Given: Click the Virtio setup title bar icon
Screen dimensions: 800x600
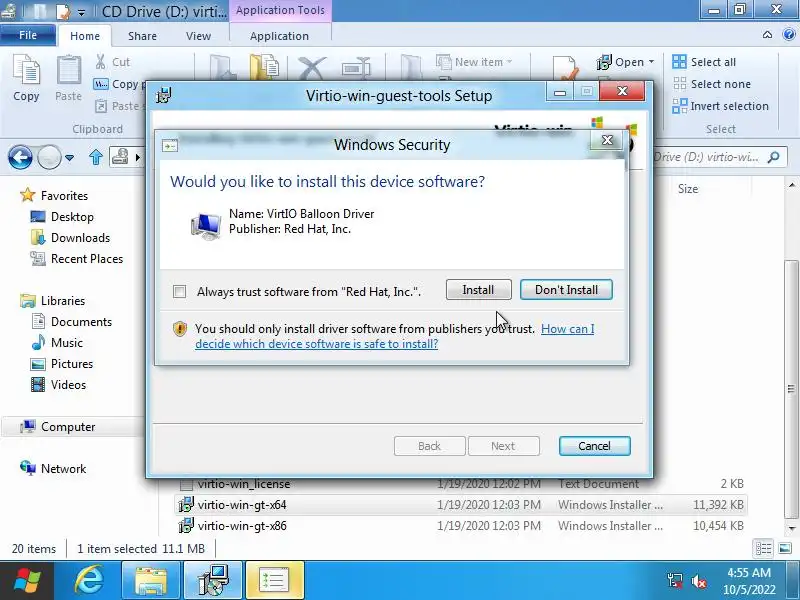Looking at the screenshot, I should point(163,95).
